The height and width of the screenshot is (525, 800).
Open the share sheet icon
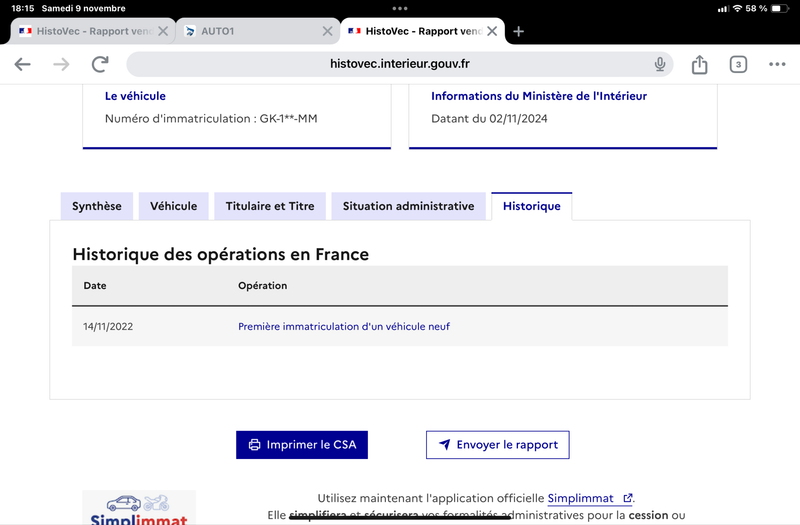tap(699, 64)
